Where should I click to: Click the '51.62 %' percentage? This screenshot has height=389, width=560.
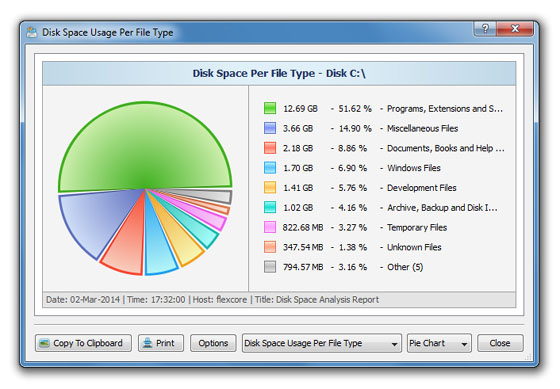point(355,109)
